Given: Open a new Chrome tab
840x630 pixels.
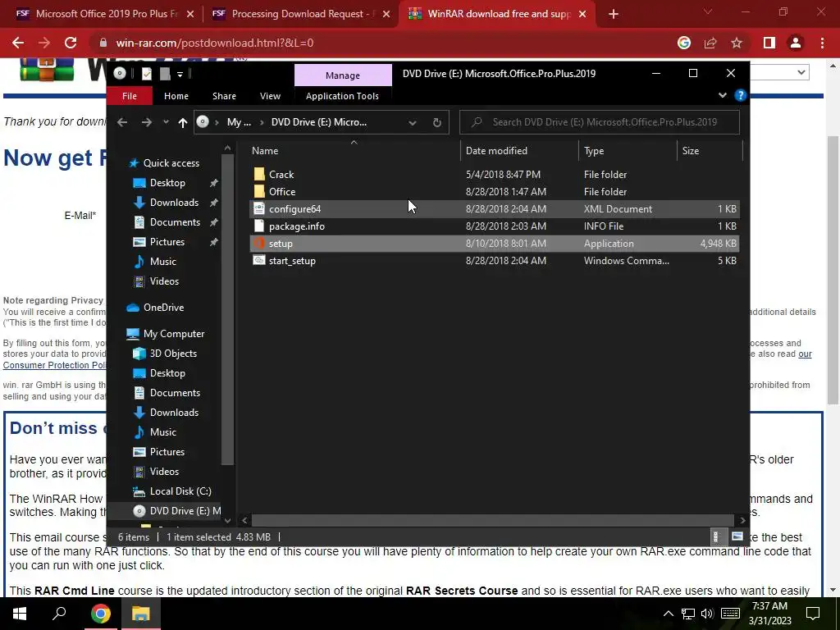Looking at the screenshot, I should pyautogui.click(x=614, y=14).
